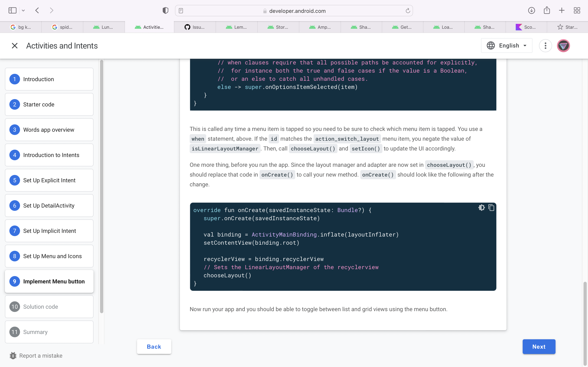Reload the current page
588x367 pixels.
click(408, 11)
